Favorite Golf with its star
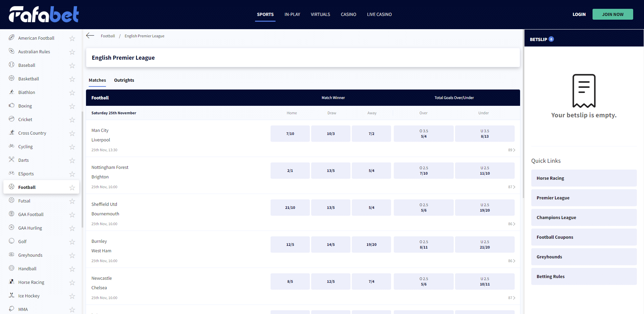Viewport: 644px width, 314px height. click(x=72, y=242)
